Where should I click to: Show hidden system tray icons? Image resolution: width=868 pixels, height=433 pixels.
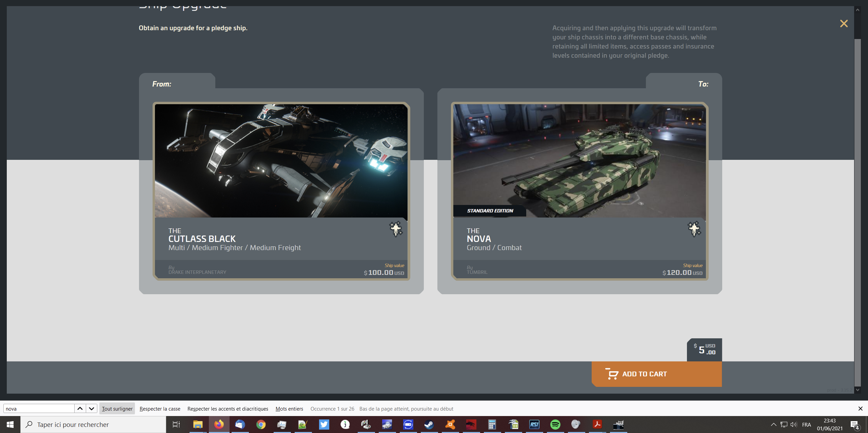click(773, 425)
